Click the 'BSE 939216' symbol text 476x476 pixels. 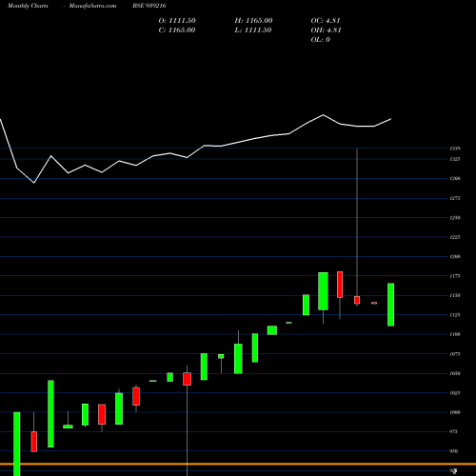tap(149, 6)
